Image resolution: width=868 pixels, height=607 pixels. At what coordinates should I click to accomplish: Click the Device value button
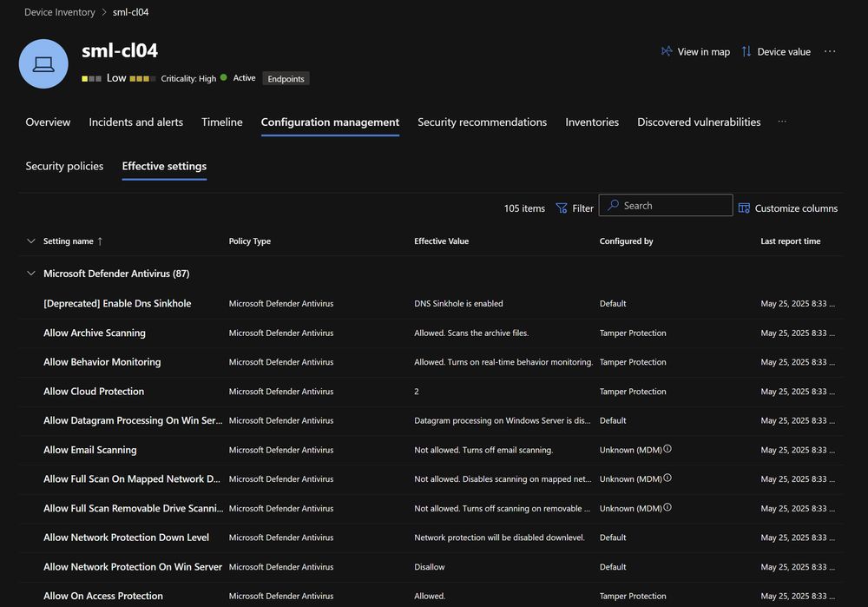point(775,51)
